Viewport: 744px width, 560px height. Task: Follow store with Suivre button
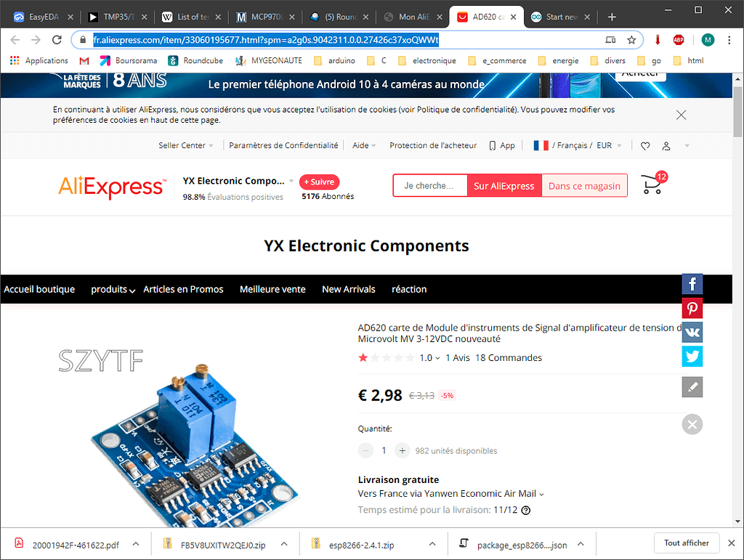[x=320, y=182]
